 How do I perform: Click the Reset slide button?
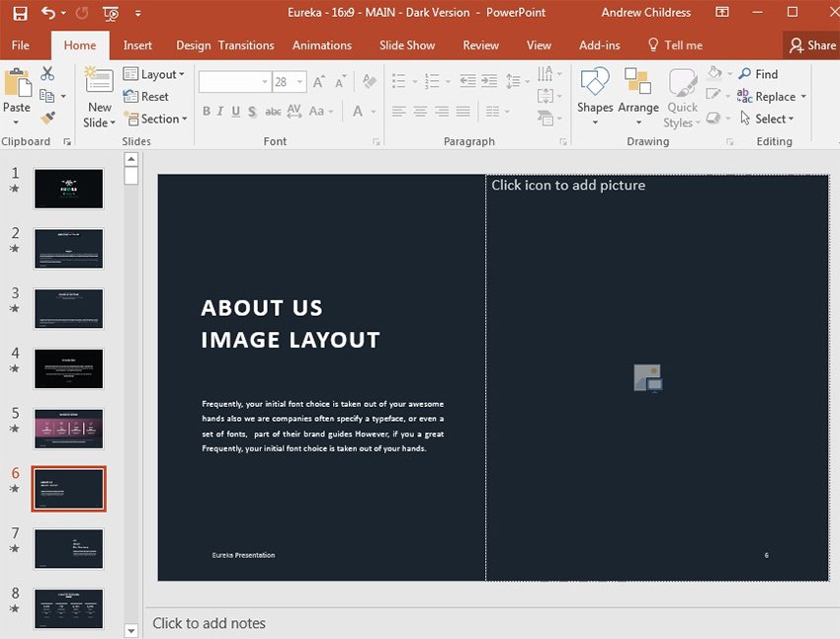coord(145,97)
